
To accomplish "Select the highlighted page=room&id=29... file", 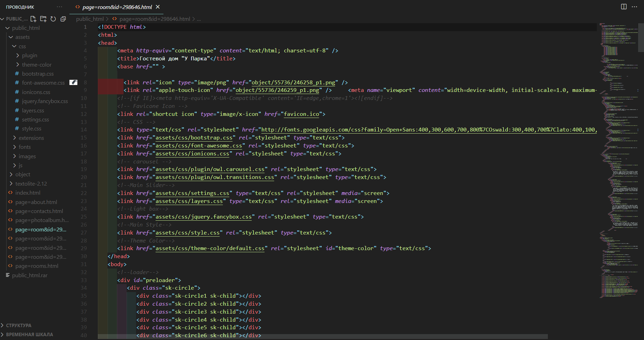I will click(41, 229).
